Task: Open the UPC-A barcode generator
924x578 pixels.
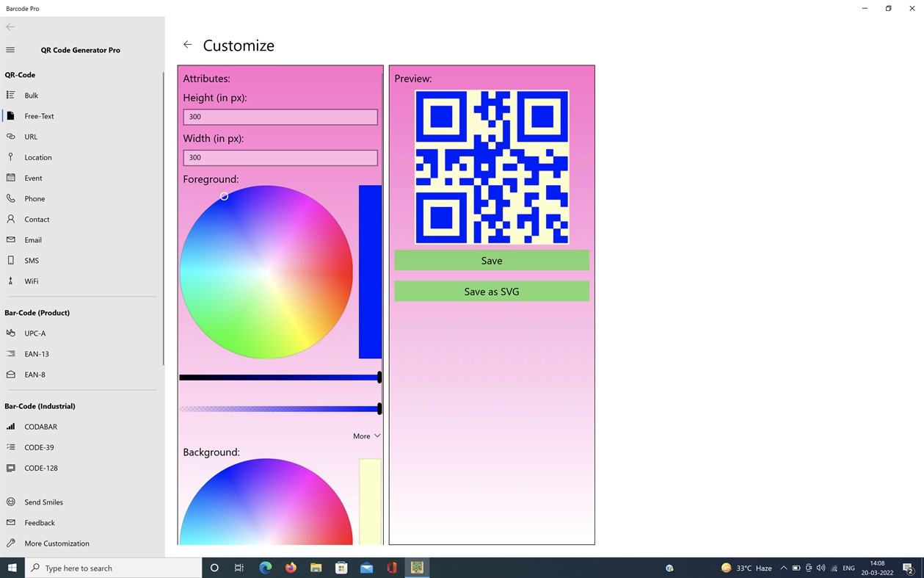Action: tap(34, 333)
